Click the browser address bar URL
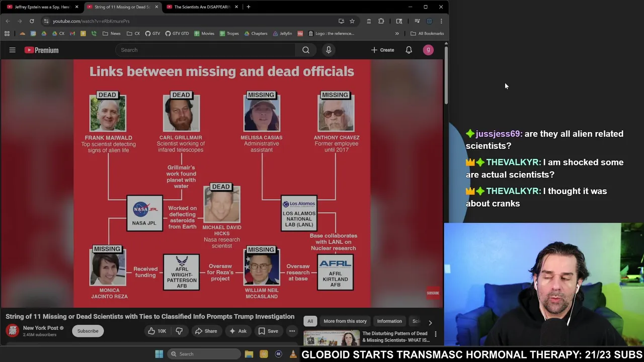The width and height of the screenshot is (644, 362). pyautogui.click(x=91, y=21)
